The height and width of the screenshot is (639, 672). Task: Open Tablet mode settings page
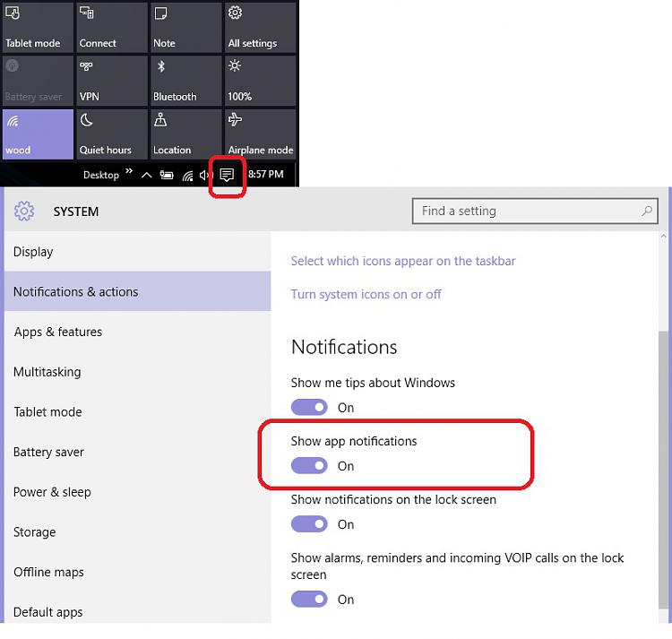138,411
